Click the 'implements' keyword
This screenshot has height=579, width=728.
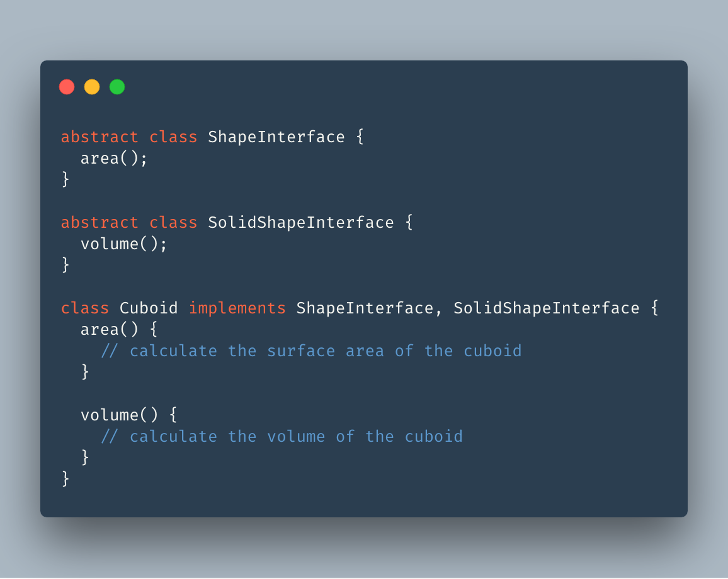coord(237,308)
